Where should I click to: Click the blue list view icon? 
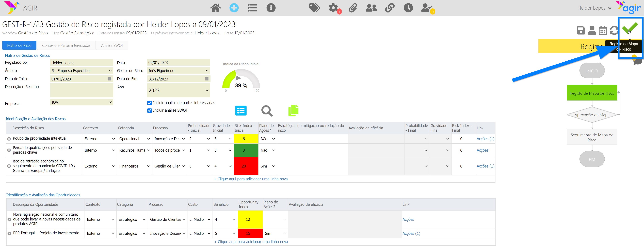[241, 111]
